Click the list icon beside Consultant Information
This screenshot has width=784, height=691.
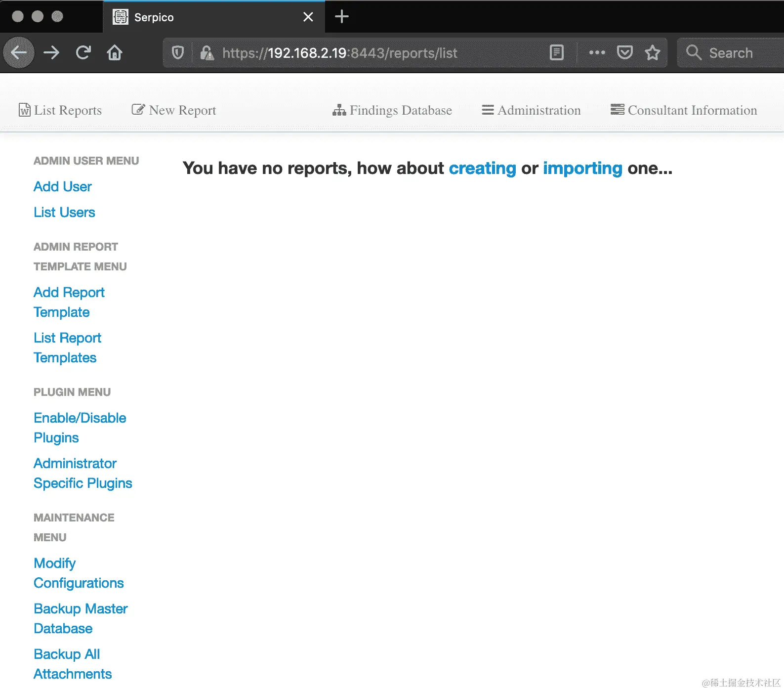point(618,109)
